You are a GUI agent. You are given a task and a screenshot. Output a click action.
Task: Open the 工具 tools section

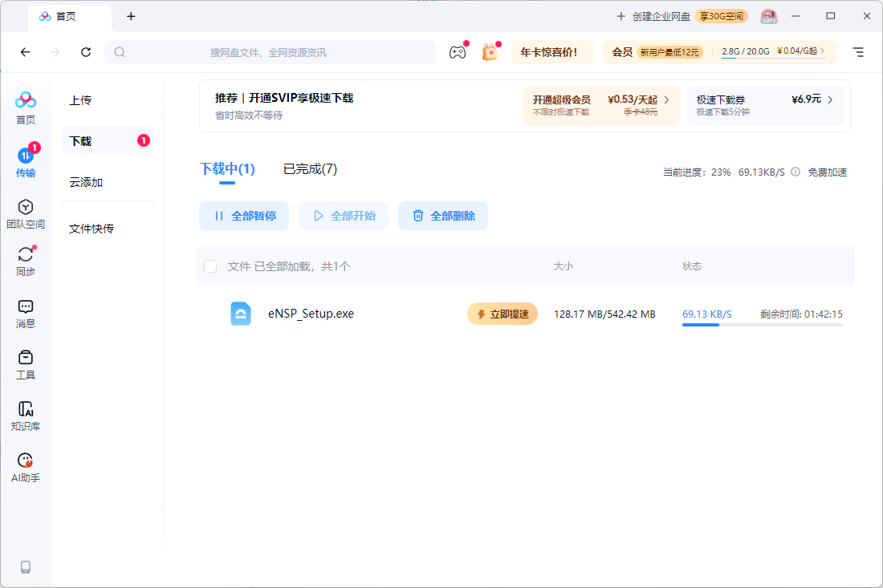point(26,365)
